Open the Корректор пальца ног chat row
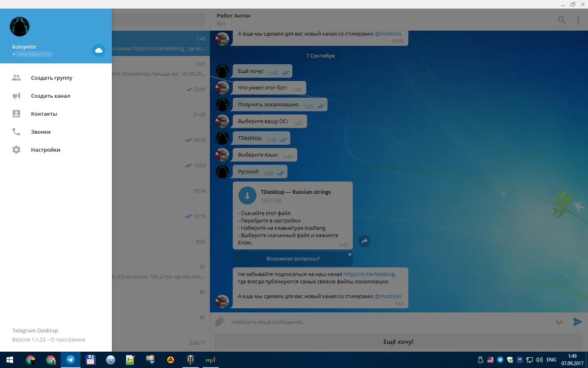This screenshot has width=588, height=368. coord(161,69)
